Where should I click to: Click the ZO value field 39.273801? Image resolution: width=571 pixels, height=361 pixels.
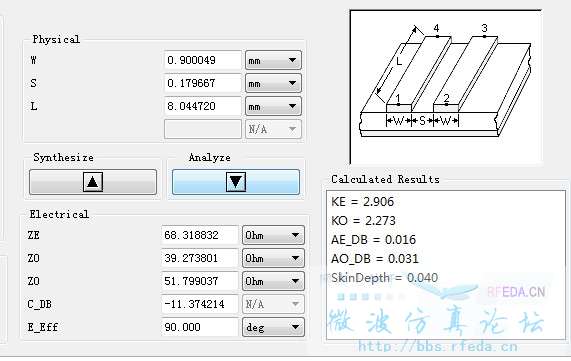pyautogui.click(x=200, y=258)
